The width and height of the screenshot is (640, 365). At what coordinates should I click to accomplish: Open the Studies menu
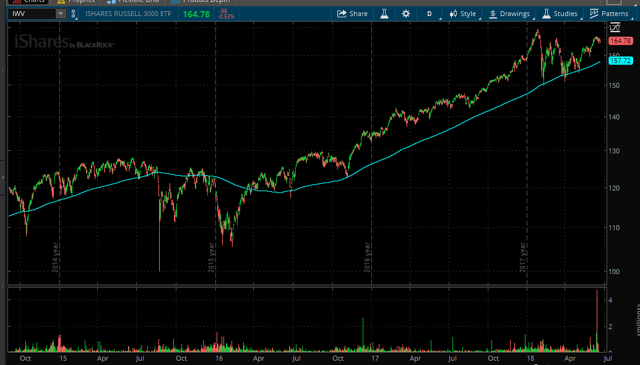click(x=560, y=14)
